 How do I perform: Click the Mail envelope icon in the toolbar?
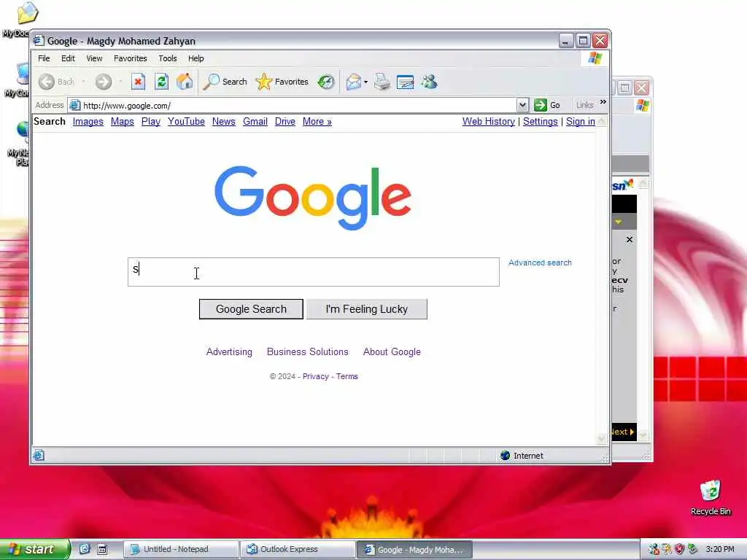pyautogui.click(x=354, y=82)
